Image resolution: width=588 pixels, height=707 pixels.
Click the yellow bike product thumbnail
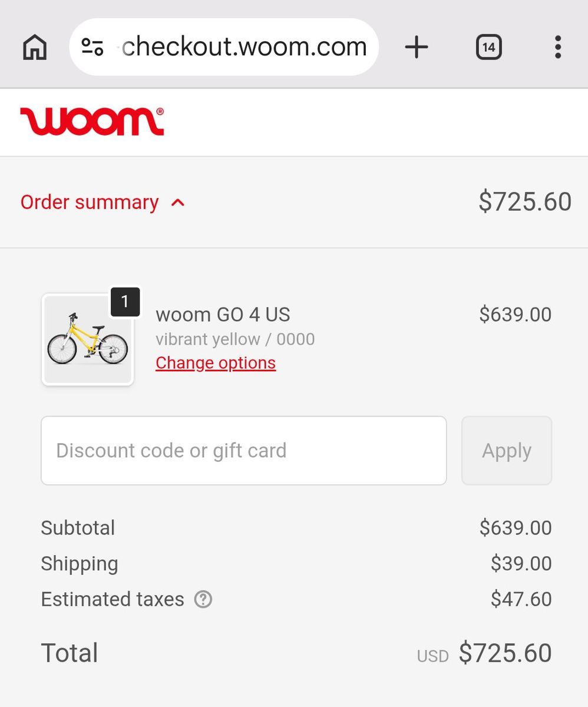(88, 340)
